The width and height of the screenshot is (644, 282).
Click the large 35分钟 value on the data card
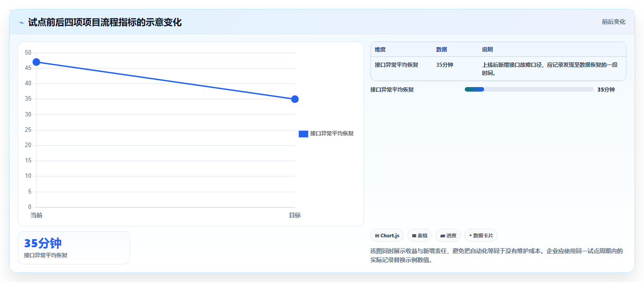(x=43, y=243)
